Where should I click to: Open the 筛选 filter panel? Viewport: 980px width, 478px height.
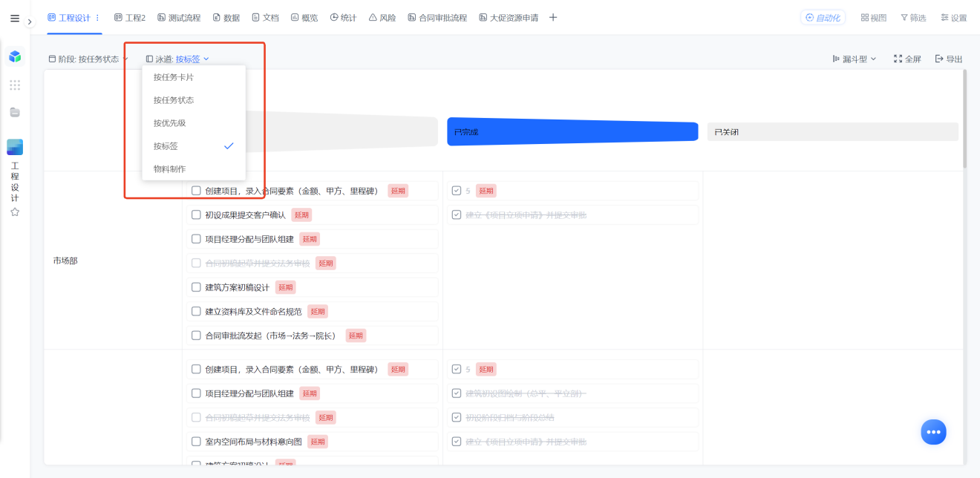coord(913,18)
